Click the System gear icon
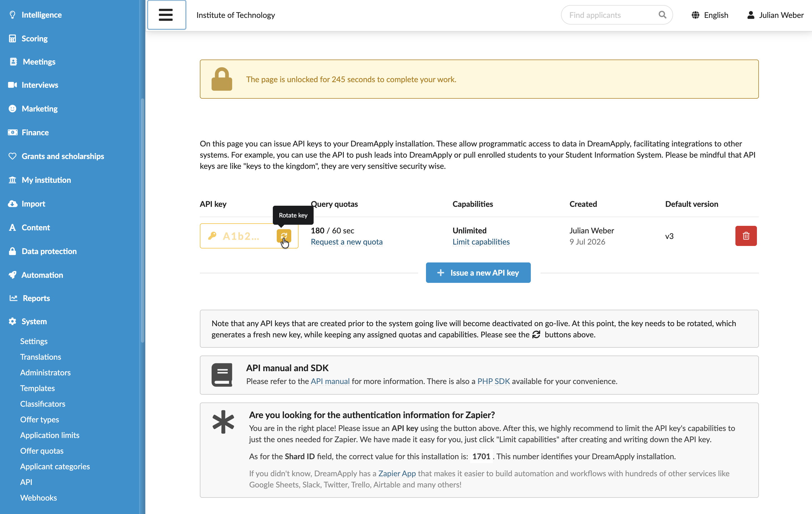 (x=13, y=321)
